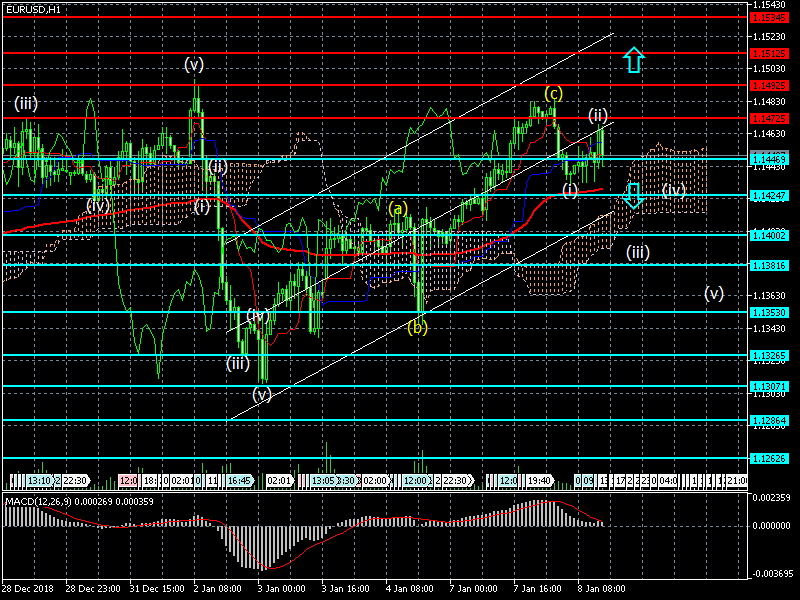Click the 19:40 news event marker
The image size is (800, 600).
(539, 481)
